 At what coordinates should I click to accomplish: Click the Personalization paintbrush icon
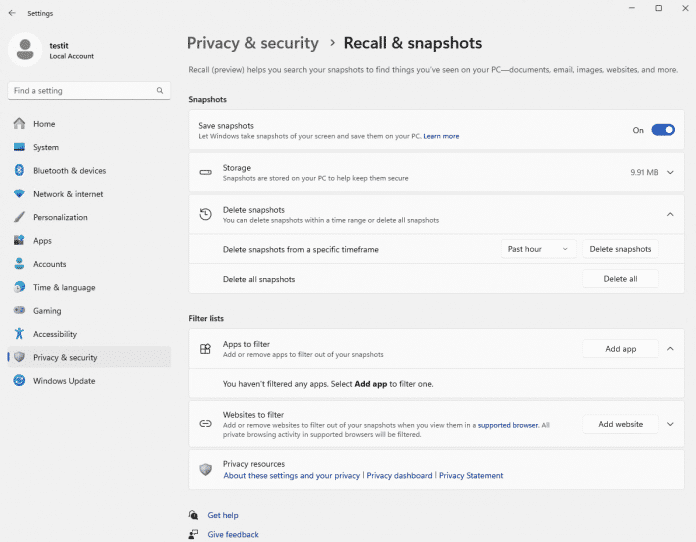(x=18, y=217)
